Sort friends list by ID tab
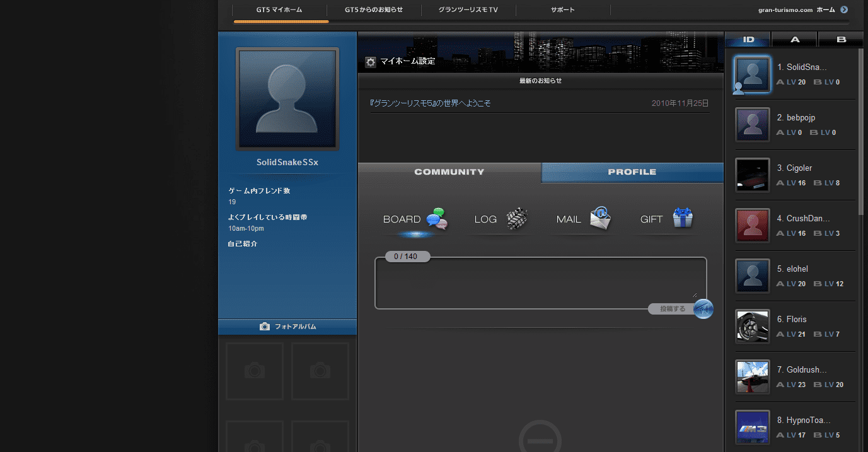The image size is (868, 452). click(748, 39)
